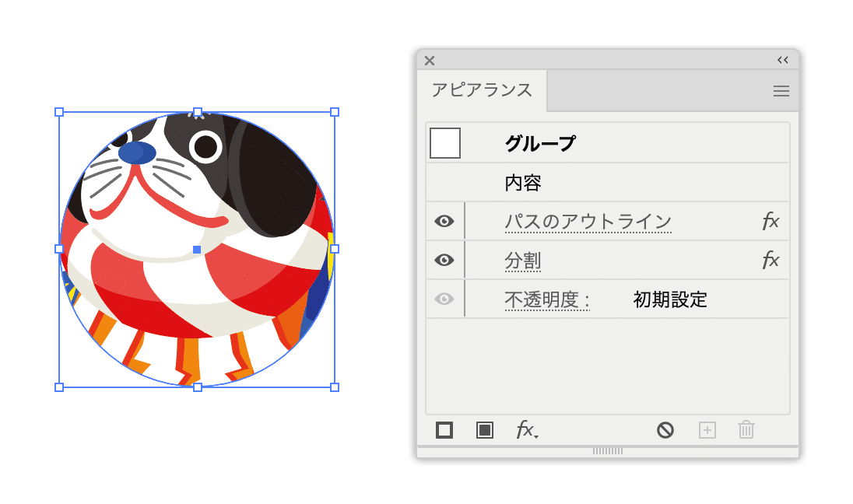Screen dimensions: 853x504
Task: Click the trash Delete Selected Item icon
Action: point(746,429)
